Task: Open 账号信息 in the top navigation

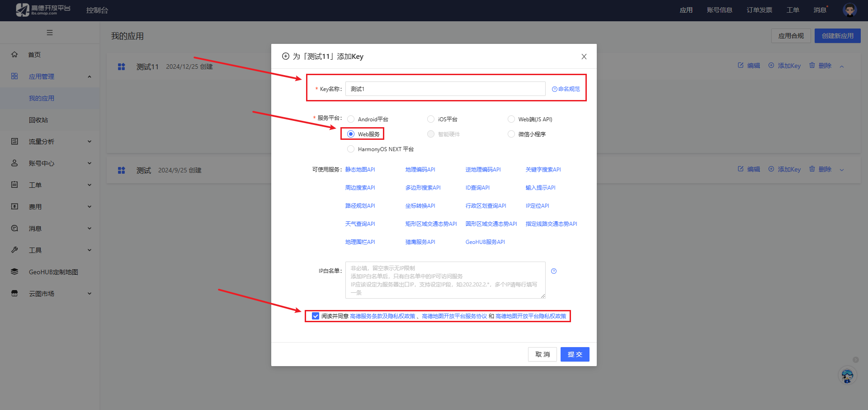Action: tap(720, 10)
